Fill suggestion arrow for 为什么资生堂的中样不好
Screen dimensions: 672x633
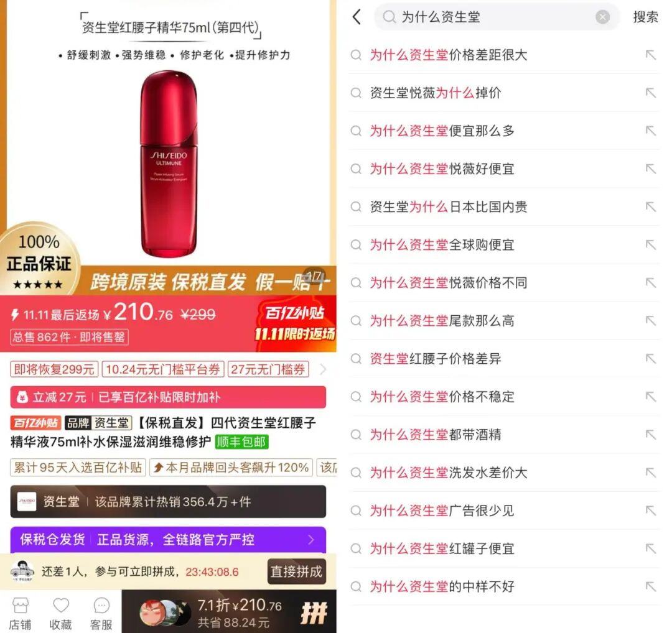(x=651, y=586)
